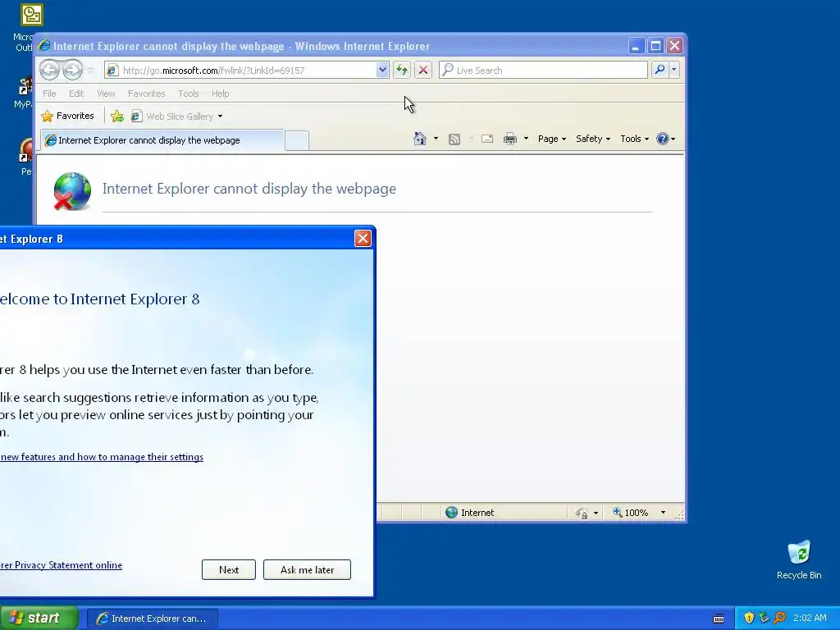The width and height of the screenshot is (840, 630).
Task: Click the Favorites star button
Action: click(68, 116)
